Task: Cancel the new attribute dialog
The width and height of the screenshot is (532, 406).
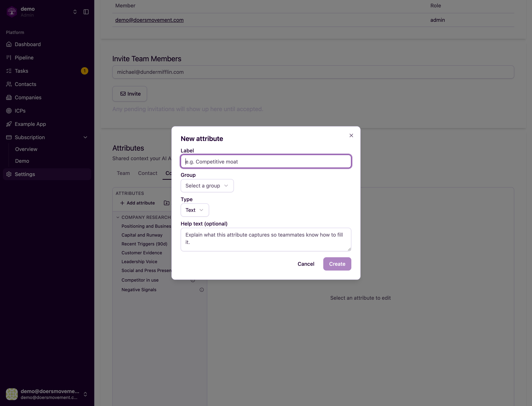Action: [306, 264]
